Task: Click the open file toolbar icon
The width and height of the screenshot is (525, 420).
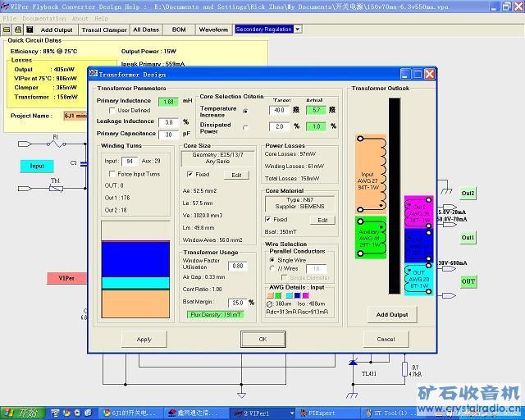Action: click(7, 30)
